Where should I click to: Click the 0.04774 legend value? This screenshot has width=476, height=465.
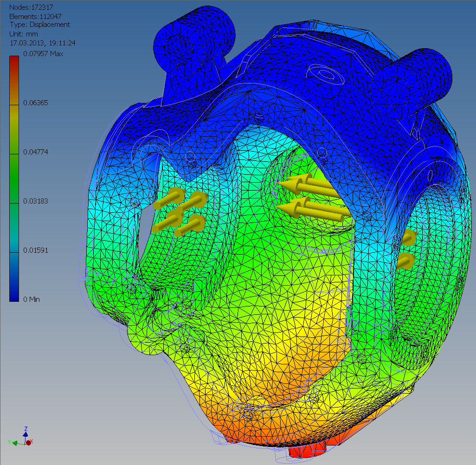coord(36,152)
